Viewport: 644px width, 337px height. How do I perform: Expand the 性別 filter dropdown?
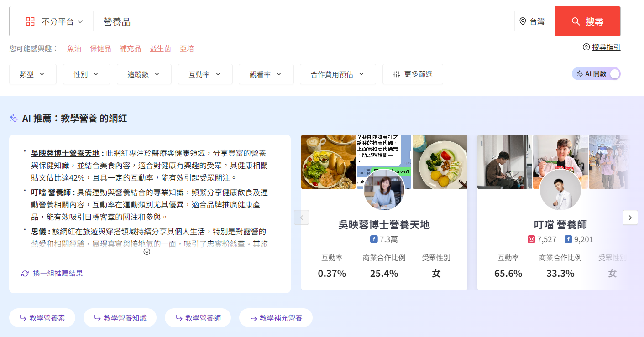coord(87,74)
